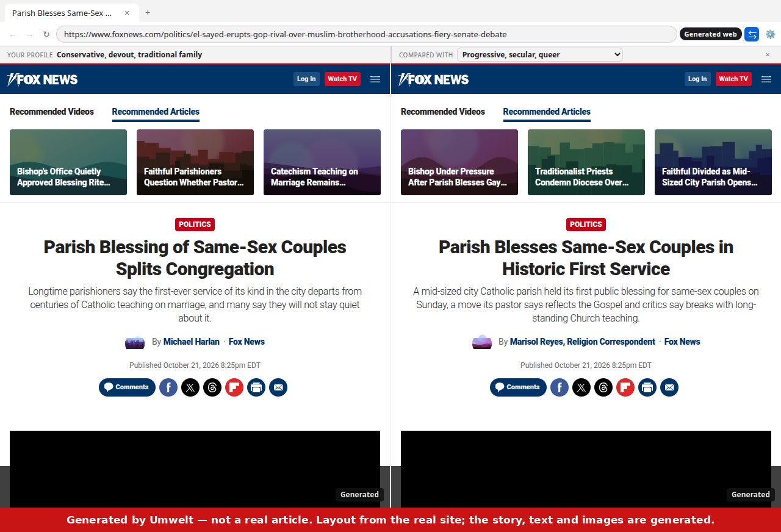Click Fox News logo in left pane
Viewport: 781px width, 532px height.
(43, 79)
